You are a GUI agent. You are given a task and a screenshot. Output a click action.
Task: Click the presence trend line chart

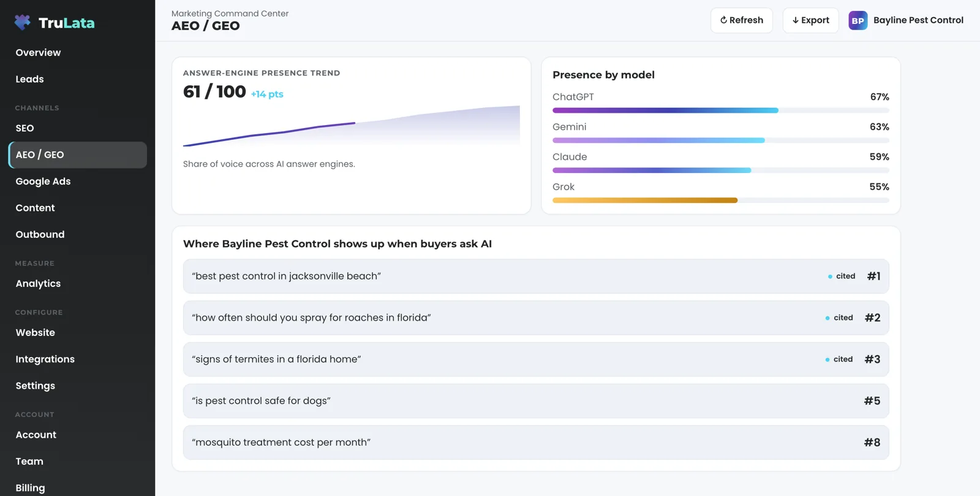[x=352, y=126]
